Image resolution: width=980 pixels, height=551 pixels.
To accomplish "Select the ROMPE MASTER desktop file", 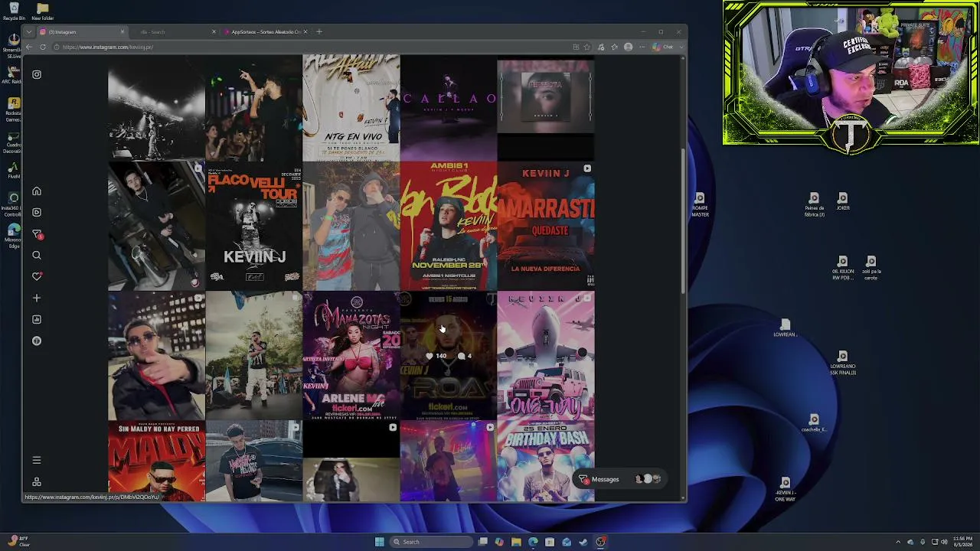I will click(x=700, y=204).
